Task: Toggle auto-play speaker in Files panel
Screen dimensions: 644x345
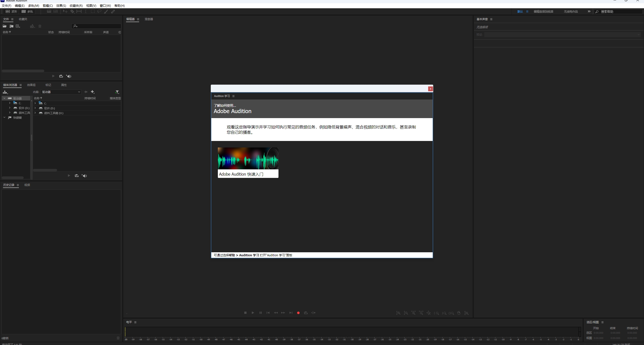Action: click(69, 76)
